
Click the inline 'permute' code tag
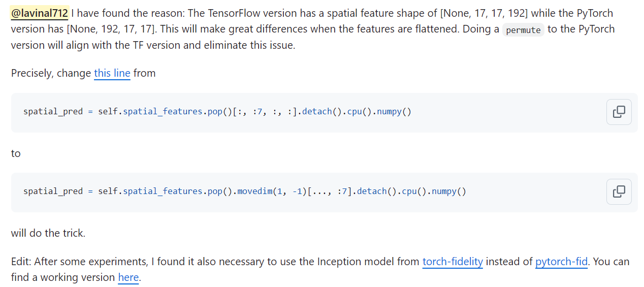pos(523,30)
